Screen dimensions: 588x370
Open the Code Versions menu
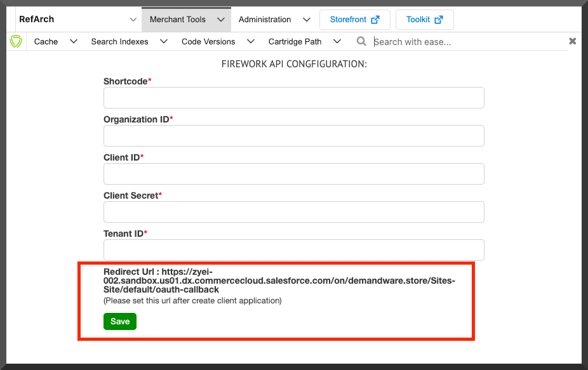[x=208, y=42]
